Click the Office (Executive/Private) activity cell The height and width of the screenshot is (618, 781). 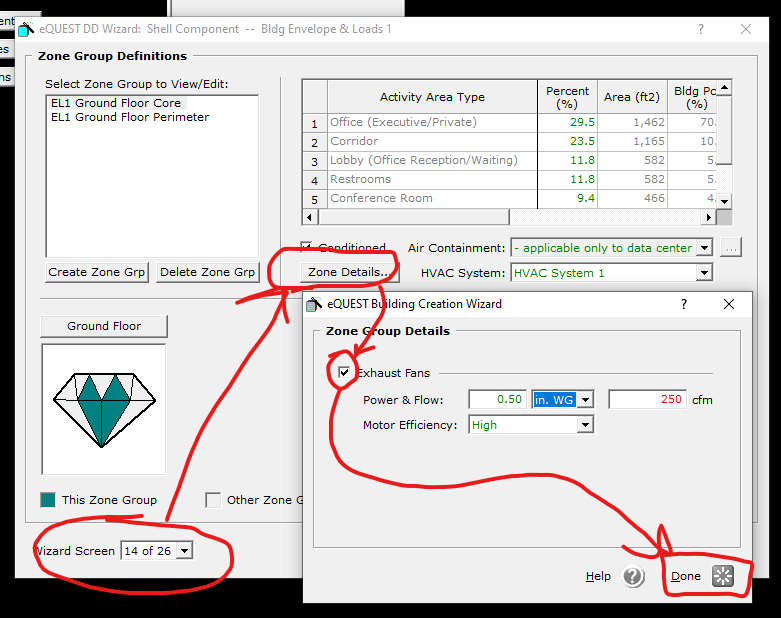[x=432, y=123]
